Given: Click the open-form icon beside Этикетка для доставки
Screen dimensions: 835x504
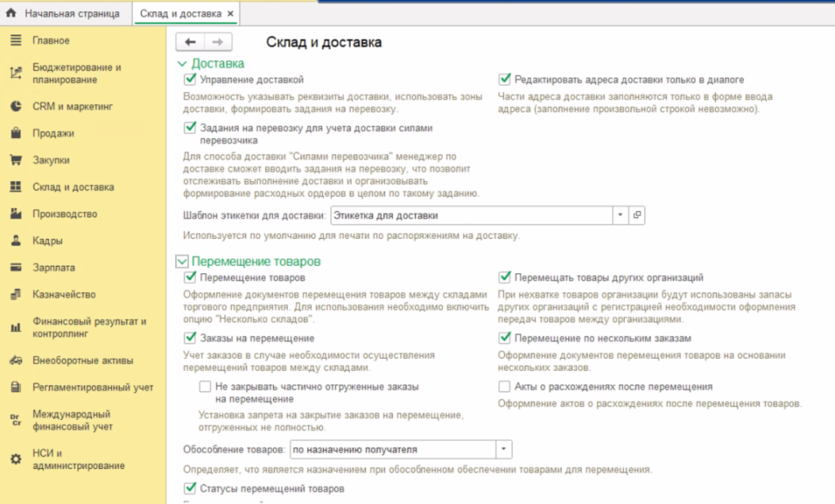Looking at the screenshot, I should click(638, 215).
